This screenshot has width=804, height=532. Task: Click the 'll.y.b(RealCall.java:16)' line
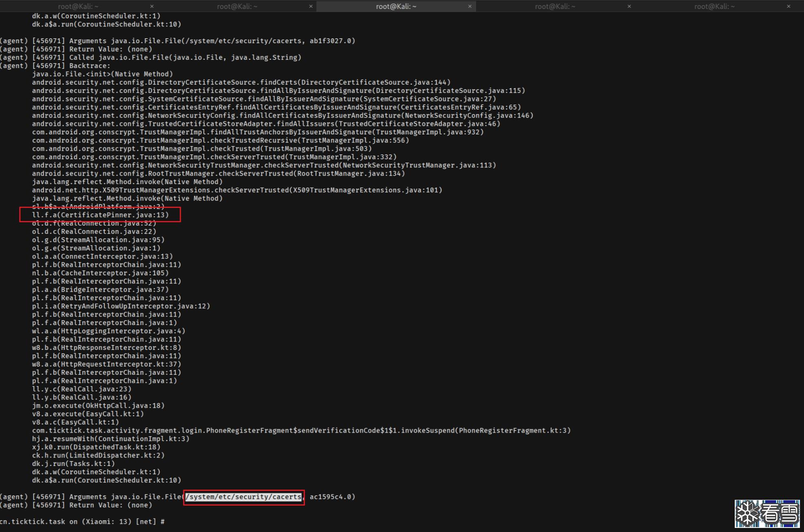point(82,397)
